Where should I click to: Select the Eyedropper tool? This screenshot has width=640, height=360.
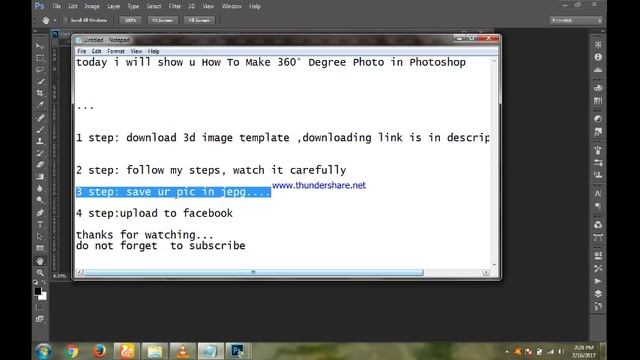[40, 105]
